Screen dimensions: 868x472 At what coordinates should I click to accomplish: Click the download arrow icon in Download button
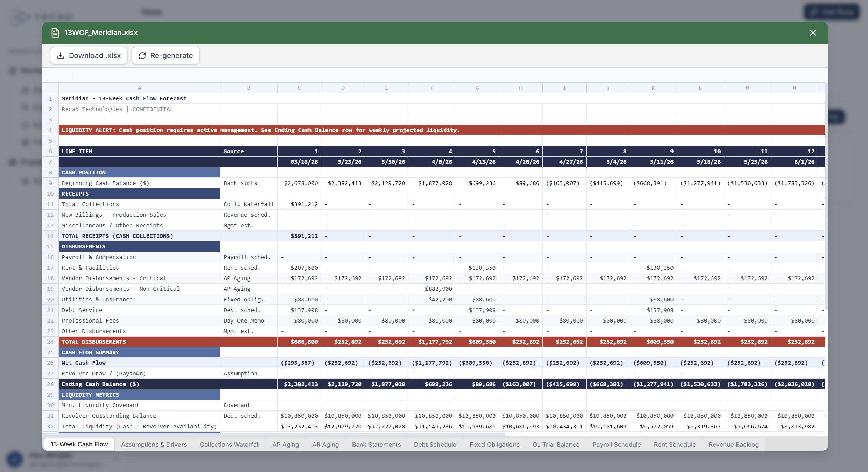click(x=60, y=55)
